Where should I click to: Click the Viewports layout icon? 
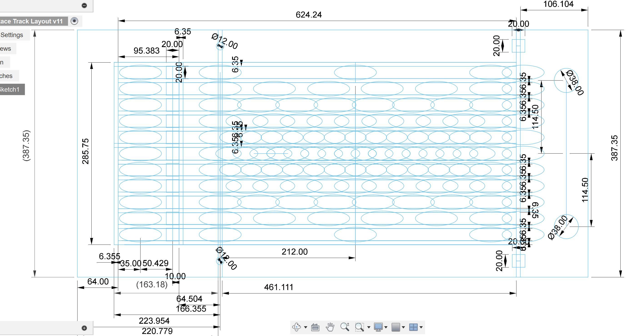[413, 327]
